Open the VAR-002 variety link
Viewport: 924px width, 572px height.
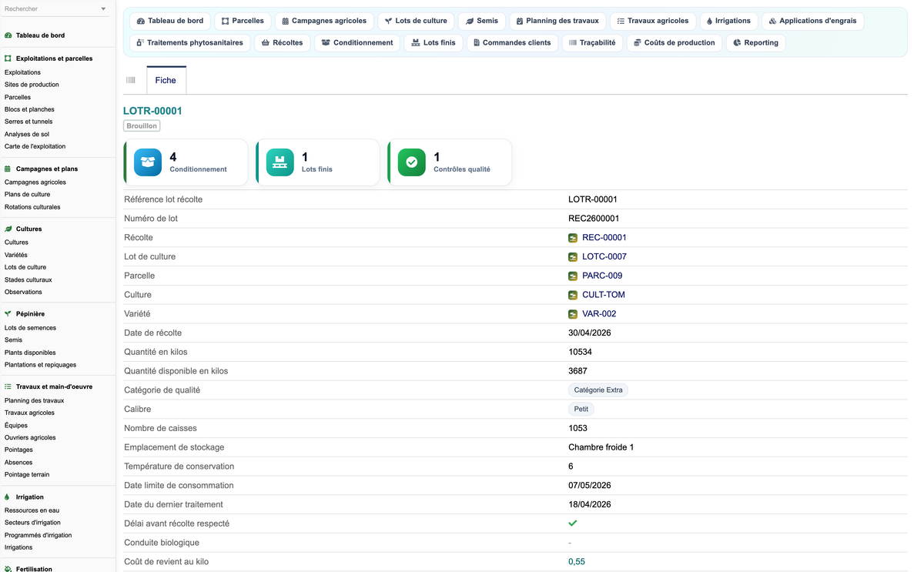599,314
